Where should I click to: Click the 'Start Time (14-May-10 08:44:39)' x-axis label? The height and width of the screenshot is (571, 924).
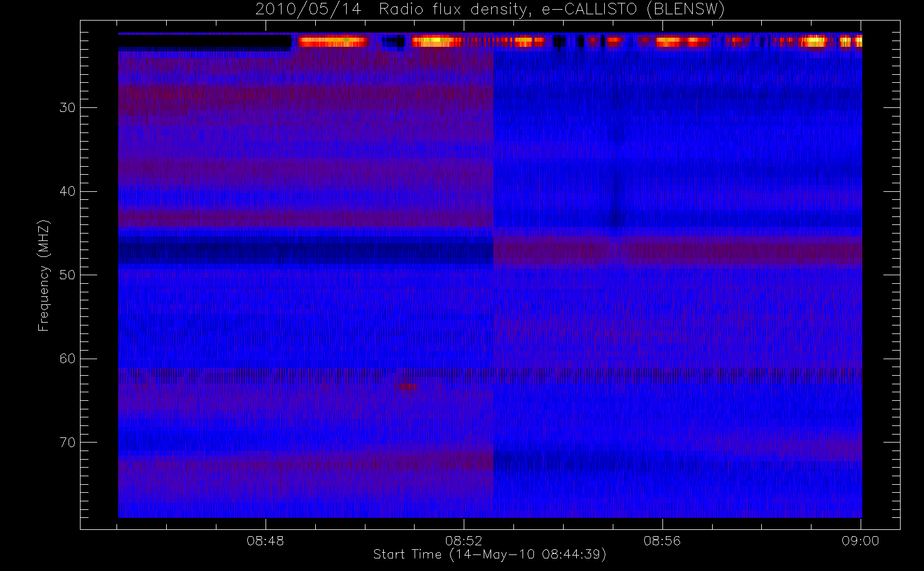(x=489, y=554)
